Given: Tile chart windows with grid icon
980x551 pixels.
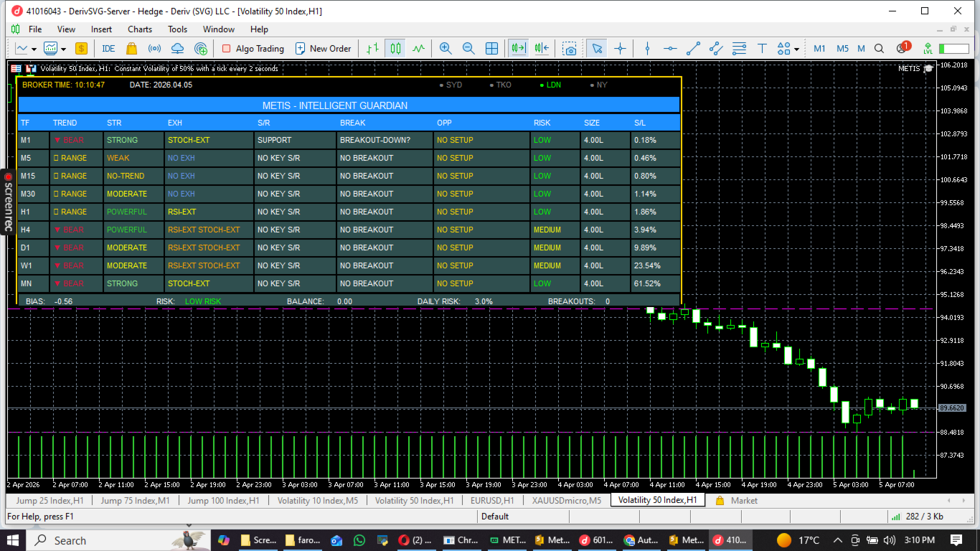Looking at the screenshot, I should pos(491,49).
